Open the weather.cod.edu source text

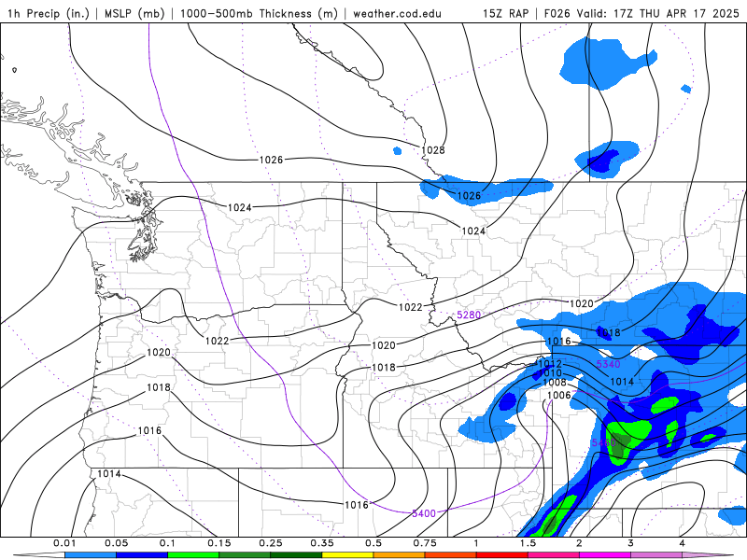[397, 13]
